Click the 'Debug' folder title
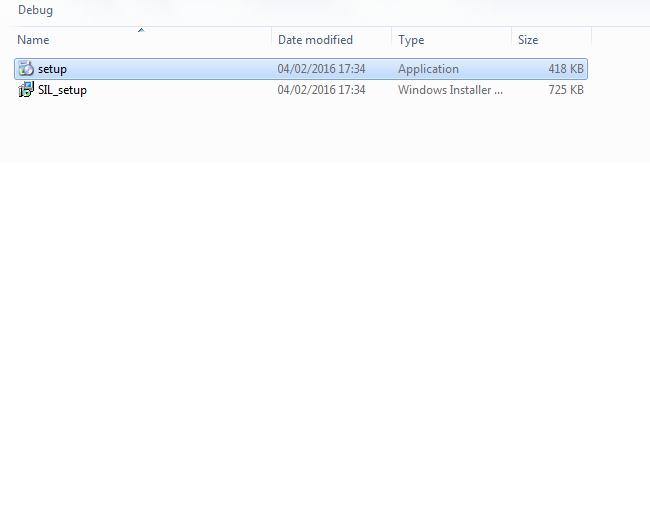This screenshot has height=531, width=650. pyautogui.click(x=35, y=10)
